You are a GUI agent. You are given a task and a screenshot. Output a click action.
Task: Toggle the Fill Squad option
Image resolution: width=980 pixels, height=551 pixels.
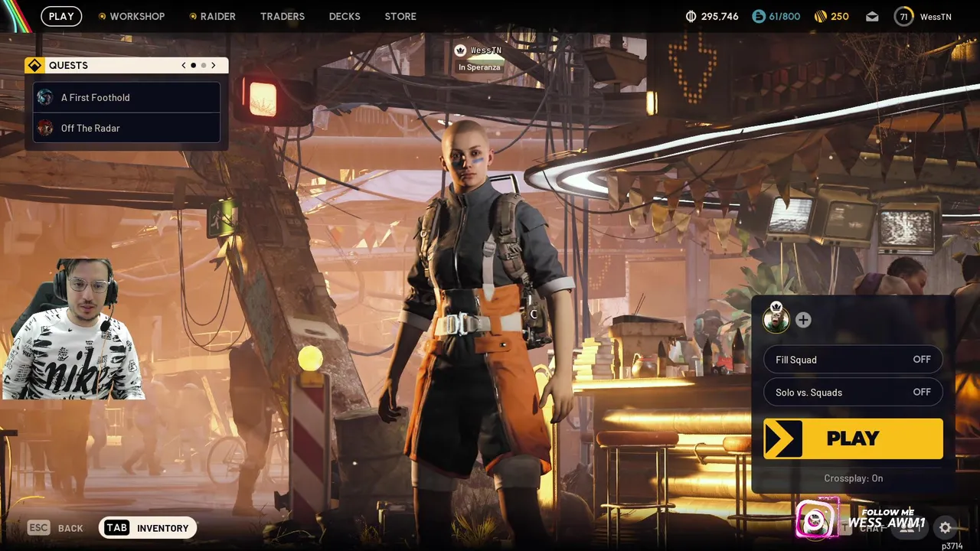point(853,360)
